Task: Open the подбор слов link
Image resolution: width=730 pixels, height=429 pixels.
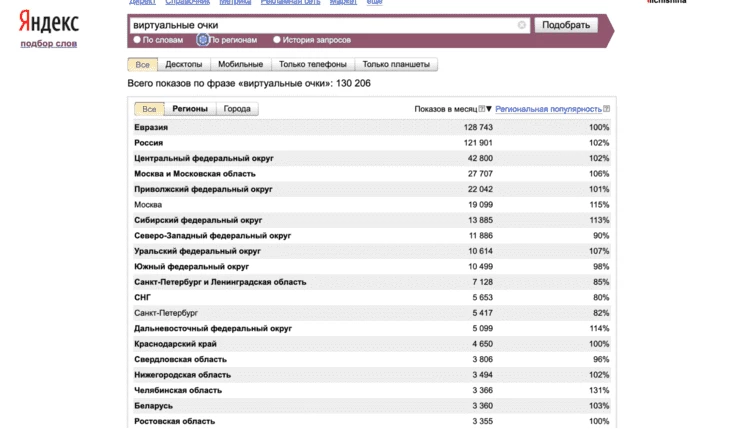Action: click(49, 43)
